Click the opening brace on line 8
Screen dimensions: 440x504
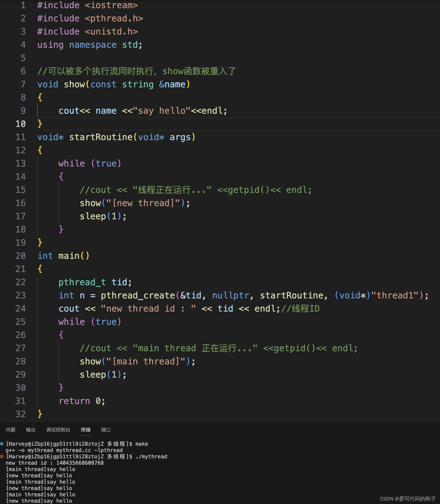pyautogui.click(x=40, y=97)
